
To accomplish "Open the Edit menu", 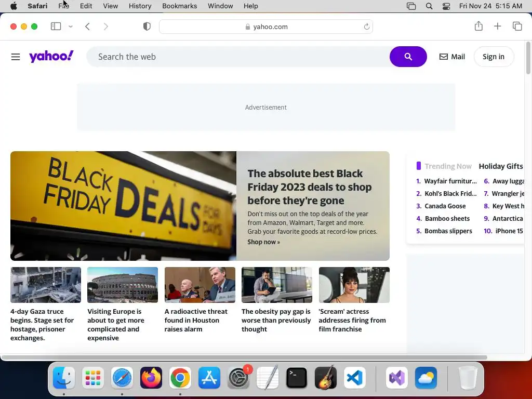I will coord(86,6).
